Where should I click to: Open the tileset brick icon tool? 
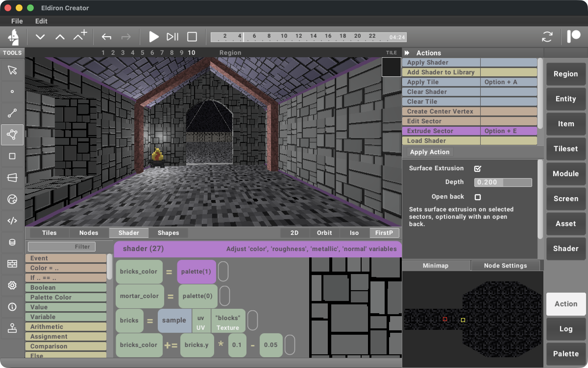[12, 264]
